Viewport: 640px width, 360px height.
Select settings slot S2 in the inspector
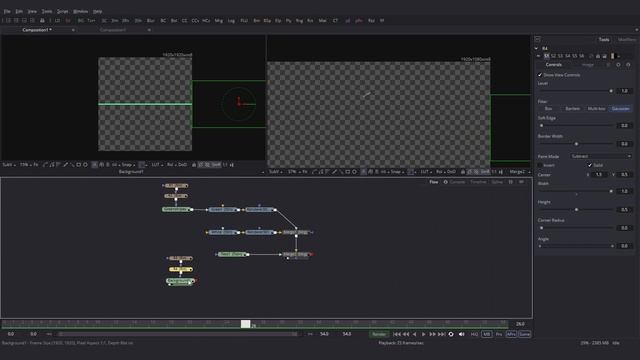pyautogui.click(x=553, y=56)
